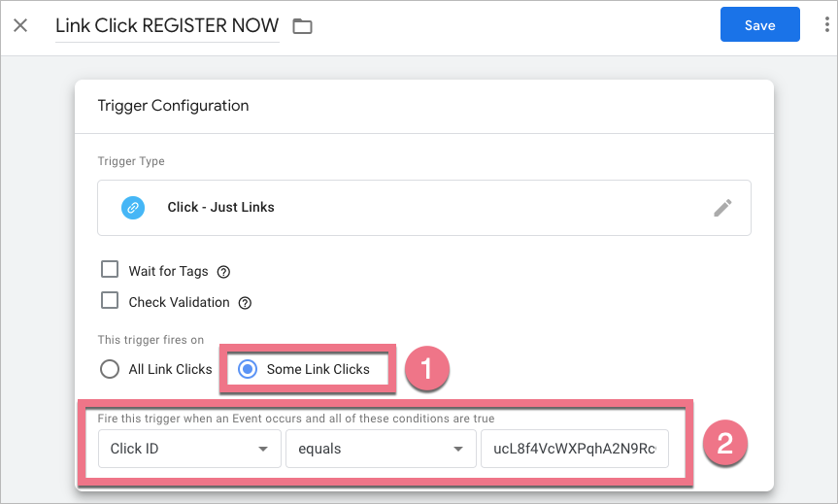Click the Trigger Configuration heading
The image size is (838, 504).
pyautogui.click(x=173, y=106)
